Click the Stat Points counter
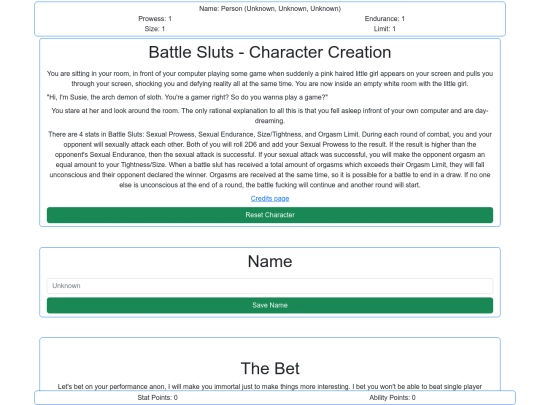 tap(158, 397)
